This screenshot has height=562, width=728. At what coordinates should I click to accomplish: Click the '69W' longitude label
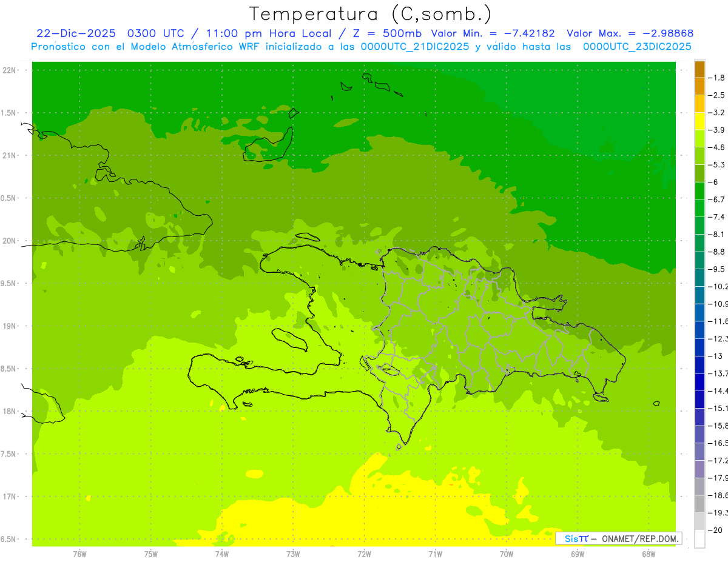pos(578,554)
